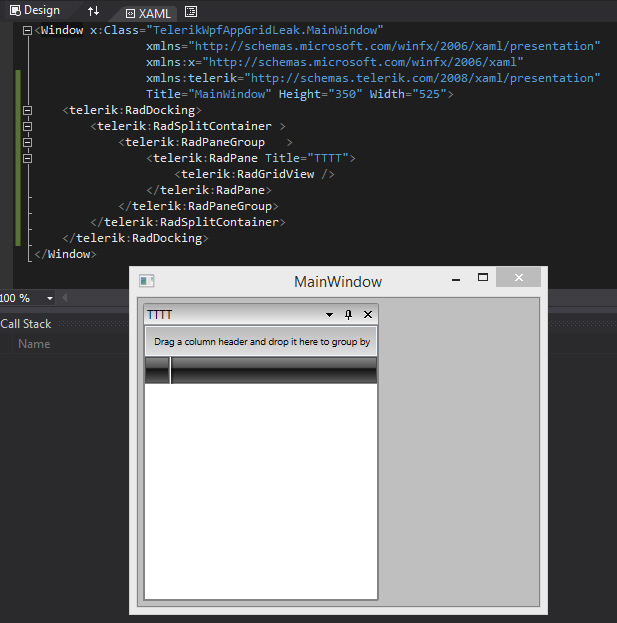The image size is (617, 623).
Task: Click the document outline icon beside XAML
Action: pos(191,12)
